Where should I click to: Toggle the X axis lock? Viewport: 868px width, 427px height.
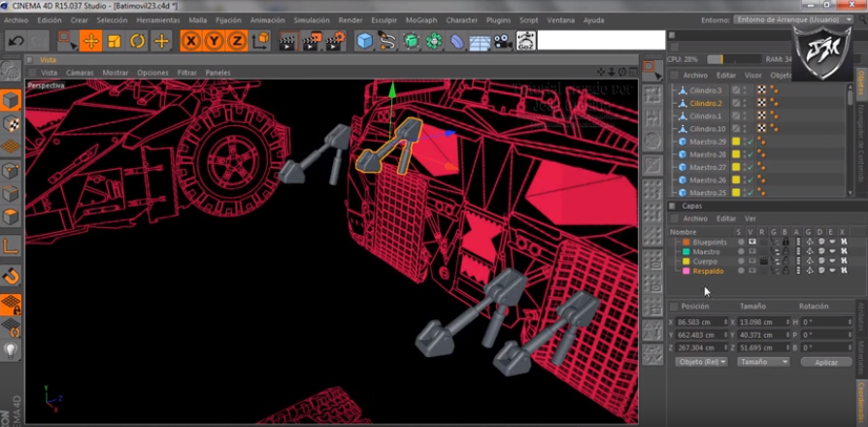tap(191, 41)
